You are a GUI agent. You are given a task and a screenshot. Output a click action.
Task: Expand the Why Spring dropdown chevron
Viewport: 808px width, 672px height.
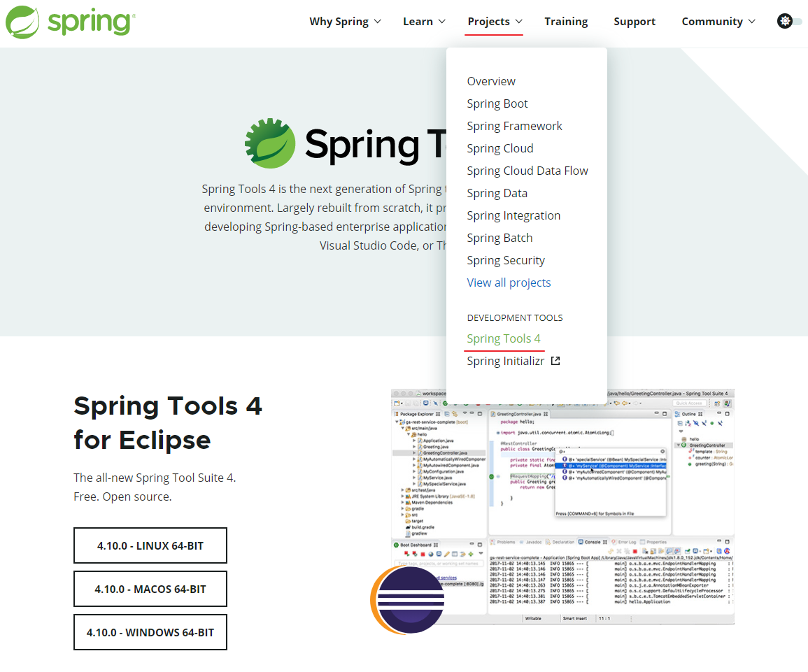(x=378, y=22)
